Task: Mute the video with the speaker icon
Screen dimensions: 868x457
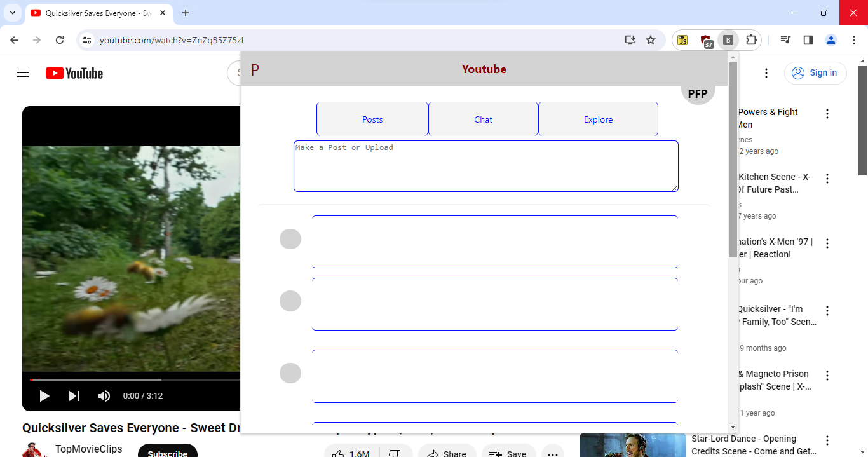Action: pyautogui.click(x=104, y=396)
